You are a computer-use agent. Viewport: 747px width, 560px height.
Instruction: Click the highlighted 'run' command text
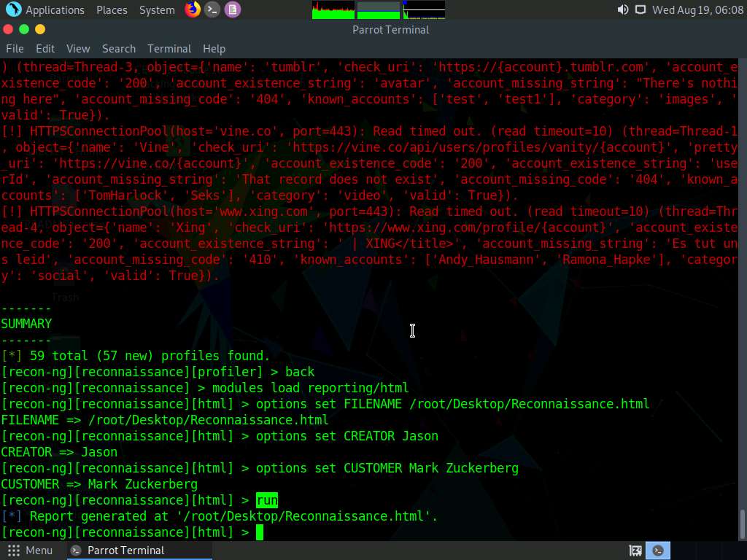click(267, 500)
